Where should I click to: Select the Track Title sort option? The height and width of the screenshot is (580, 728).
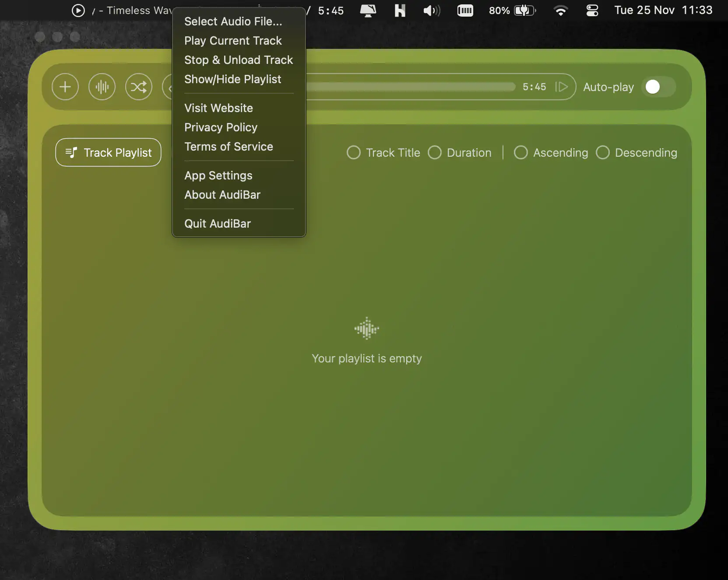point(354,152)
